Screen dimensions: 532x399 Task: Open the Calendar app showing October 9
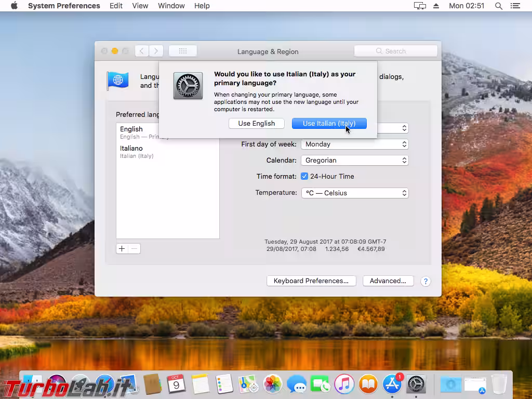176,384
